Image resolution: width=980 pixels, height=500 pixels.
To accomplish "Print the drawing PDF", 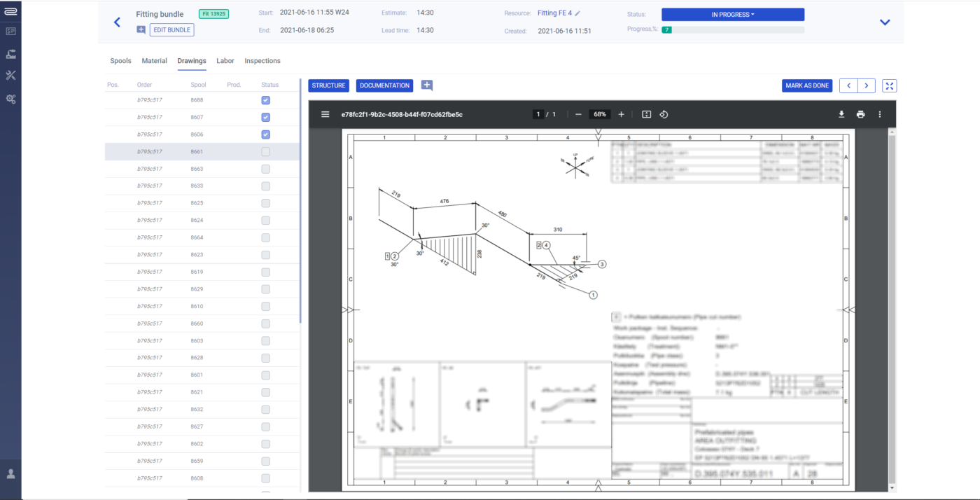I will tap(860, 114).
